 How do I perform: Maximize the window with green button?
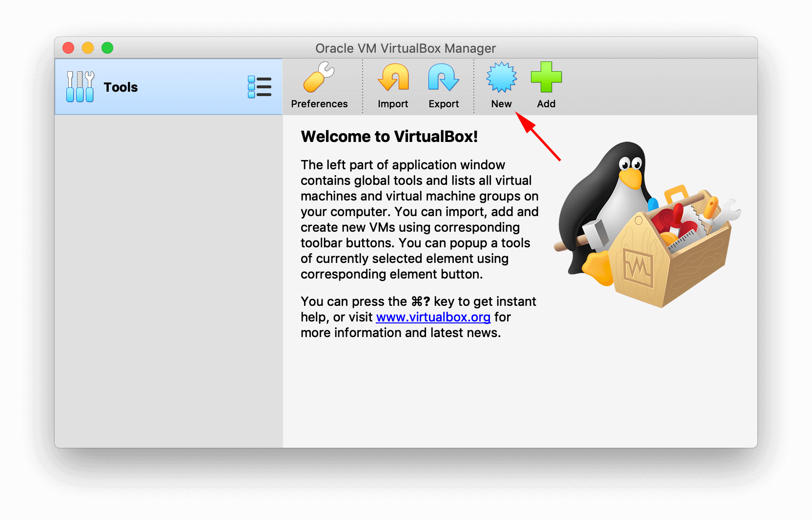(107, 48)
